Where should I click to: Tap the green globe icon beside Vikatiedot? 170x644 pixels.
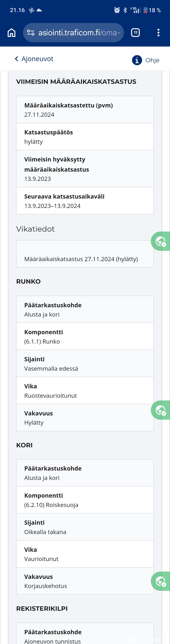(161, 241)
